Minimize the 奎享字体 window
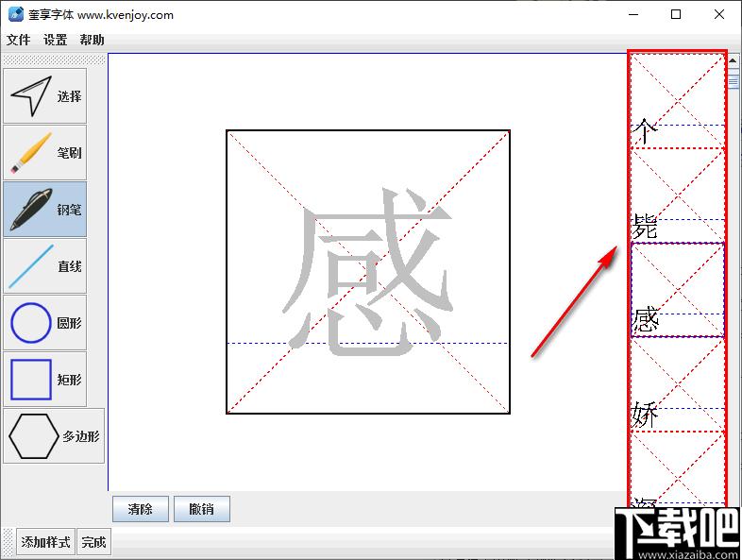Image resolution: width=742 pixels, height=560 pixels. coord(633,14)
